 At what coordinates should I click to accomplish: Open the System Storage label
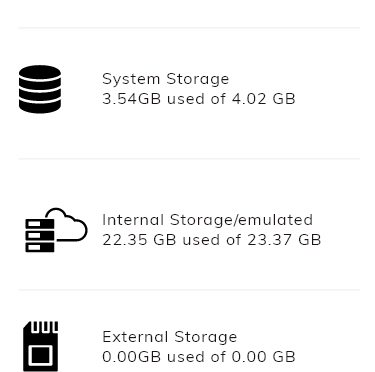click(166, 79)
